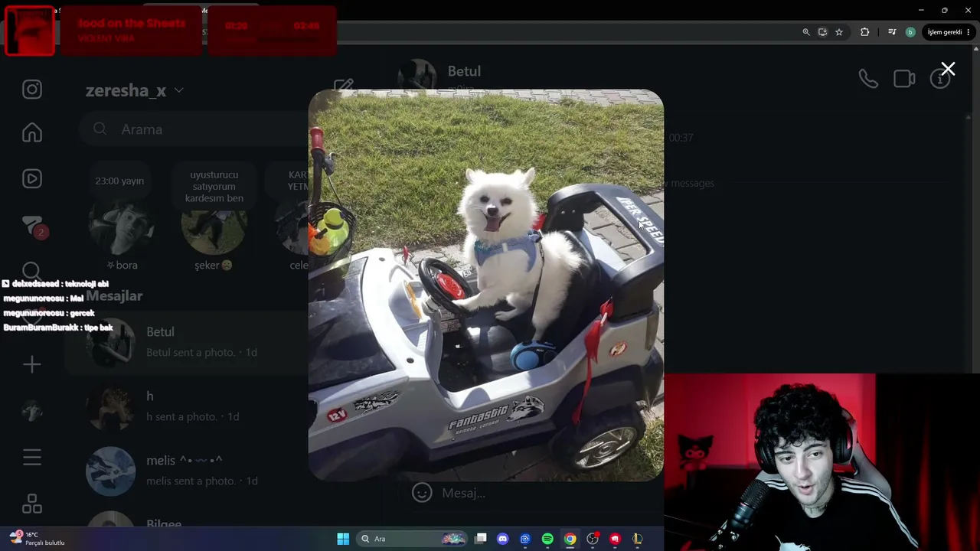Open League of Legends taskbar icon
Viewport: 980px width, 551px height.
pos(637,539)
